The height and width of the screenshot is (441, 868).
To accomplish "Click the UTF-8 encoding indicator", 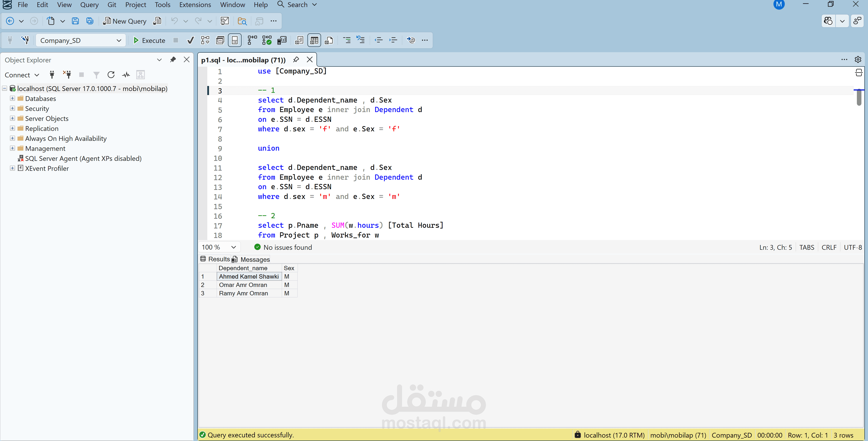I will 853,247.
